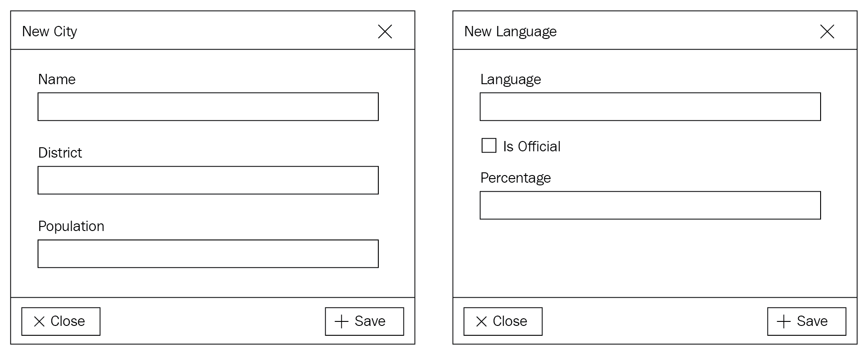Click the 'Name' field label
Image resolution: width=868 pixels, height=355 pixels.
[57, 79]
